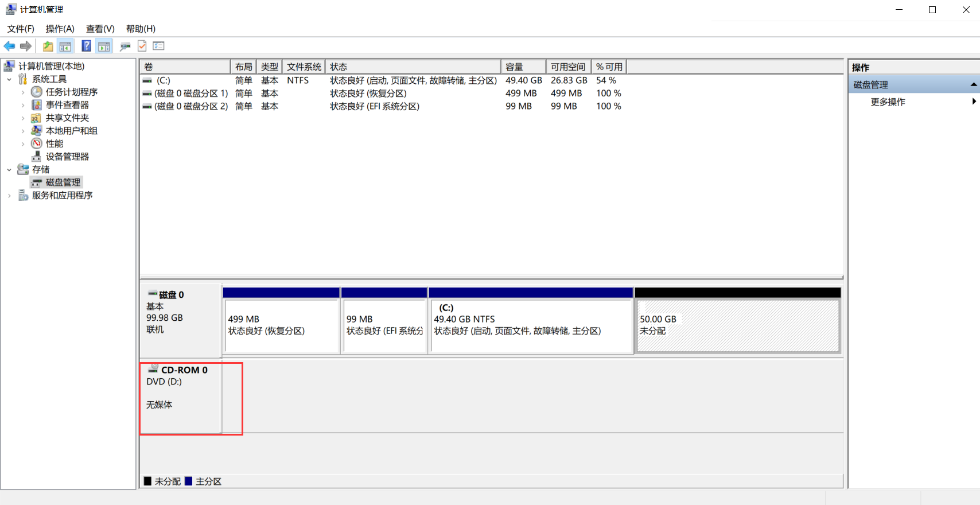This screenshot has width=980, height=505.
Task: Toggle the action pane toolbar icon
Action: [104, 46]
